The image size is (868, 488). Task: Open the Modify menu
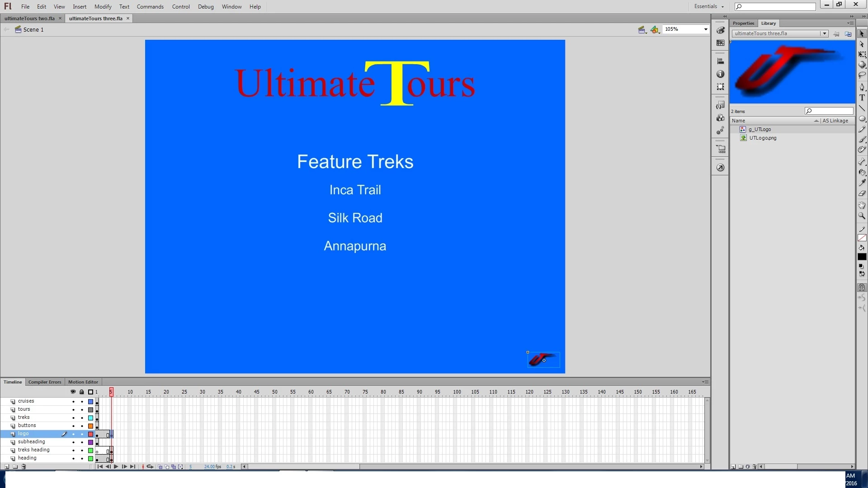tap(103, 6)
